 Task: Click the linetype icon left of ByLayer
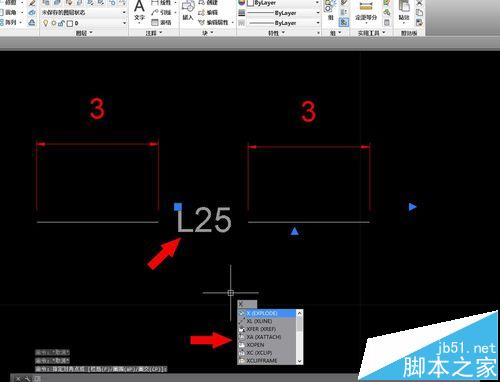tap(241, 23)
